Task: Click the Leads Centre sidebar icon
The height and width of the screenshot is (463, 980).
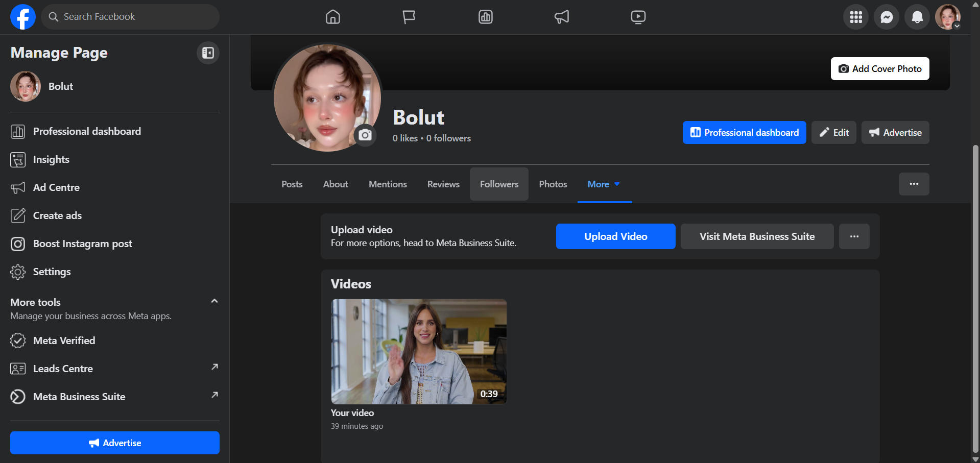Action: pos(18,369)
